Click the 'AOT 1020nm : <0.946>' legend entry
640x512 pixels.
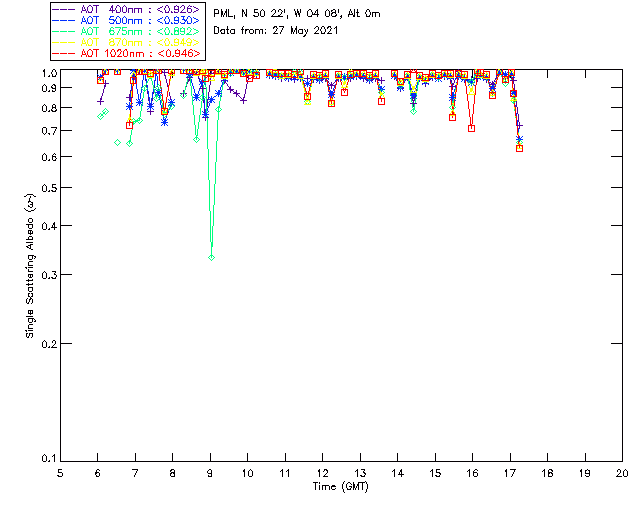[126, 53]
